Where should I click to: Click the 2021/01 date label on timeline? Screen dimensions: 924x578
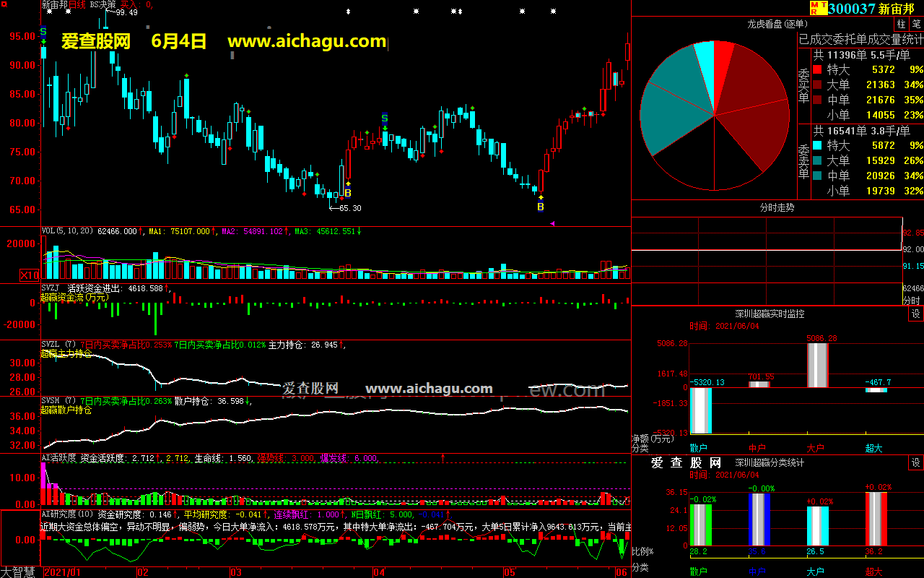(x=62, y=572)
